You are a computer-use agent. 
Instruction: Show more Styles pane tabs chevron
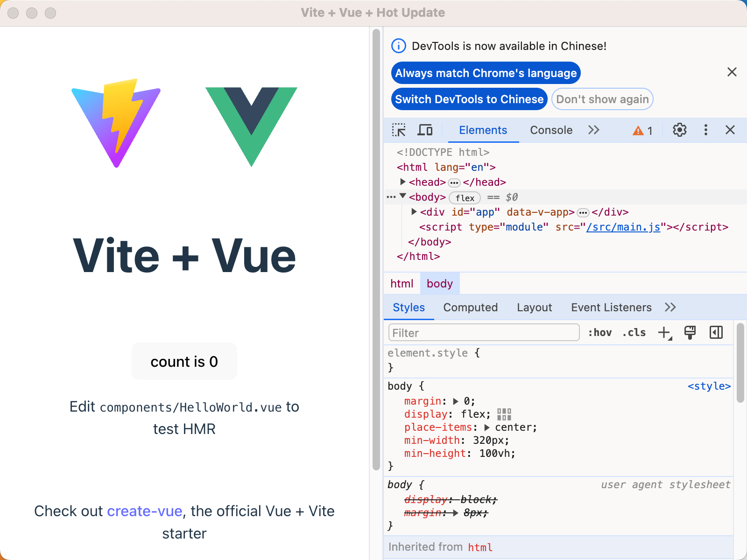(x=670, y=307)
